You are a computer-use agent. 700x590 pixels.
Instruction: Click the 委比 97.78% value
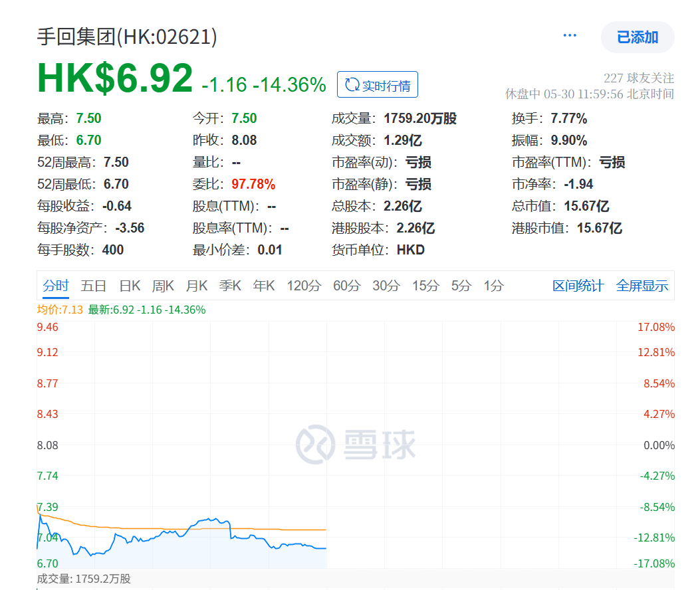click(253, 184)
